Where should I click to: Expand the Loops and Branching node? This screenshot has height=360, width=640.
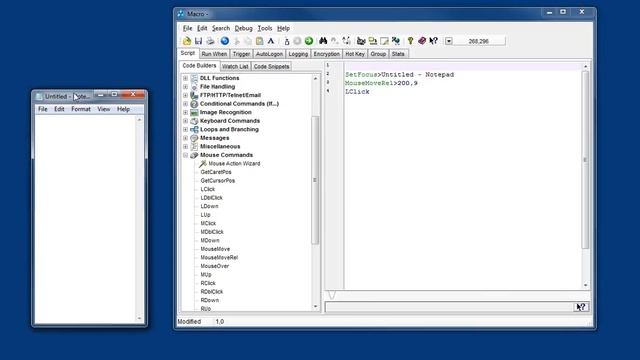click(185, 129)
